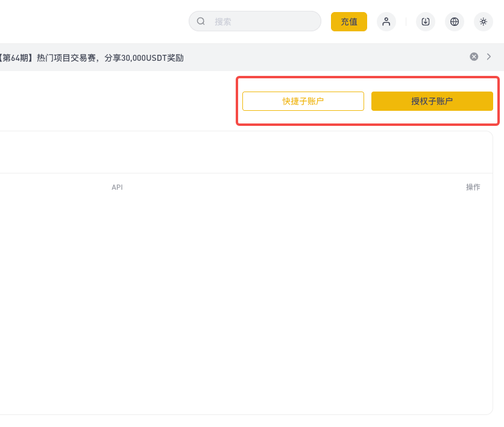Go to next announcement using chevron arrow
This screenshot has width=504, height=427.
coord(489,57)
